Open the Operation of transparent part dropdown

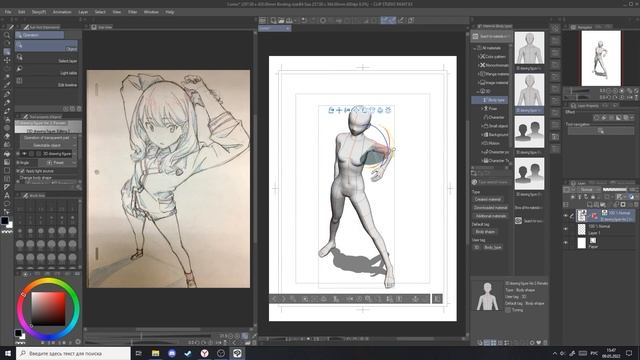(48, 138)
